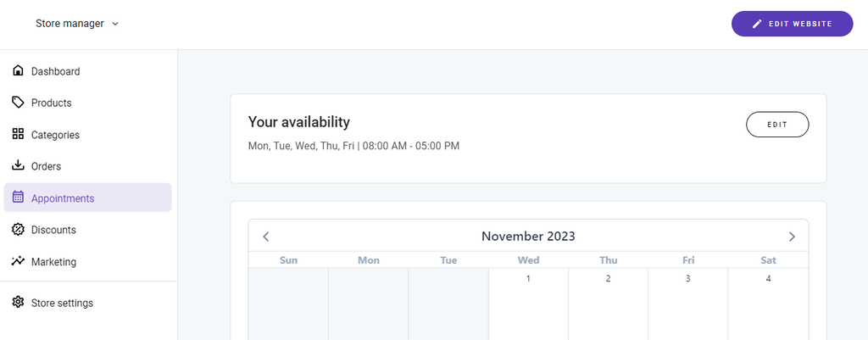868x340 pixels.
Task: Click Edit button for availability
Action: 777,125
